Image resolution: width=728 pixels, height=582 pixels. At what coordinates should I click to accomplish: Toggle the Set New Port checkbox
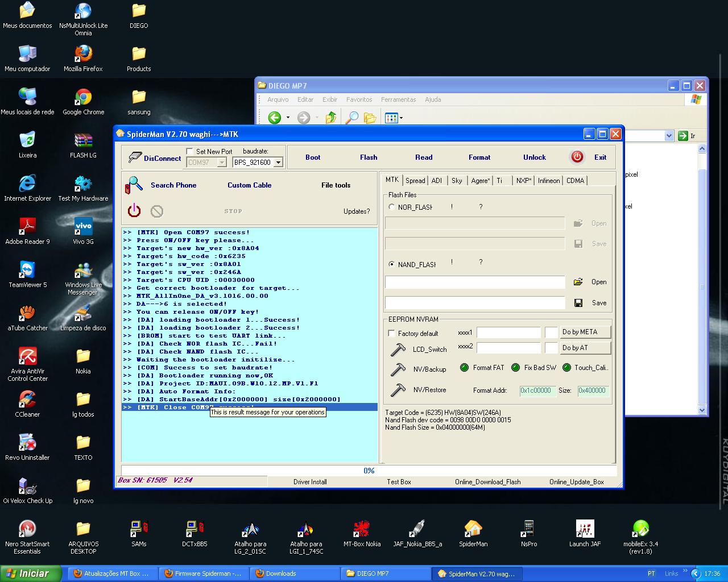click(x=190, y=152)
